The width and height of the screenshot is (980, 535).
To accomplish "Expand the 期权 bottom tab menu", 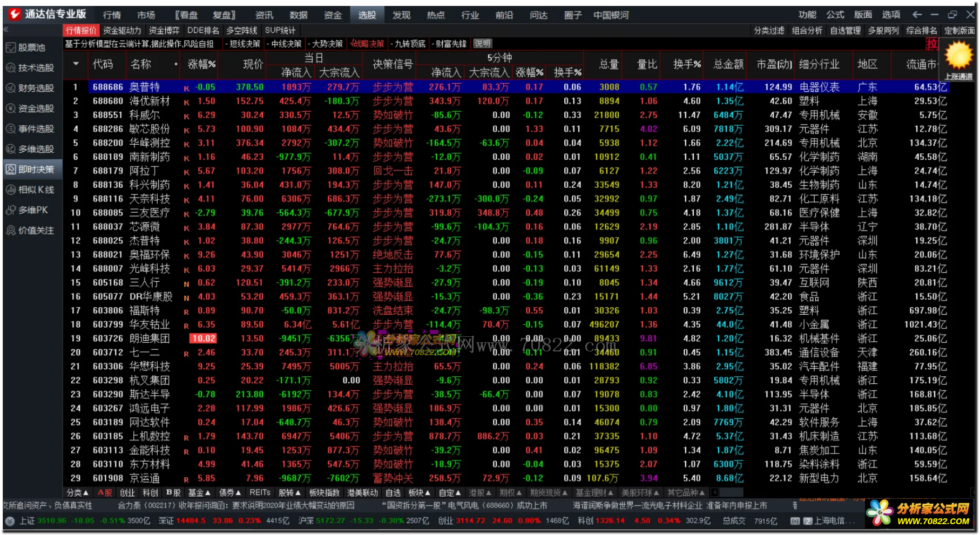I will pyautogui.click(x=511, y=492).
